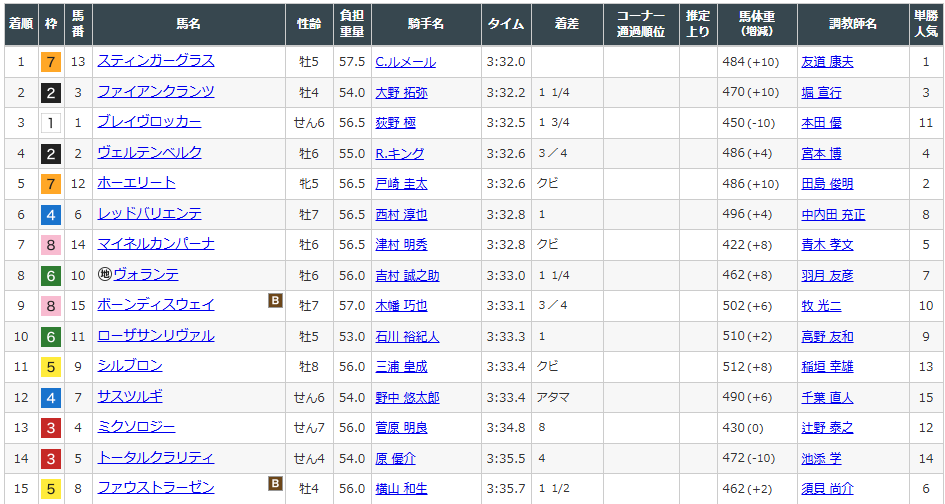Click orange frame 7 box in スティンガーグラス row
Image resolution: width=945 pixels, height=504 pixels.
pos(50,62)
